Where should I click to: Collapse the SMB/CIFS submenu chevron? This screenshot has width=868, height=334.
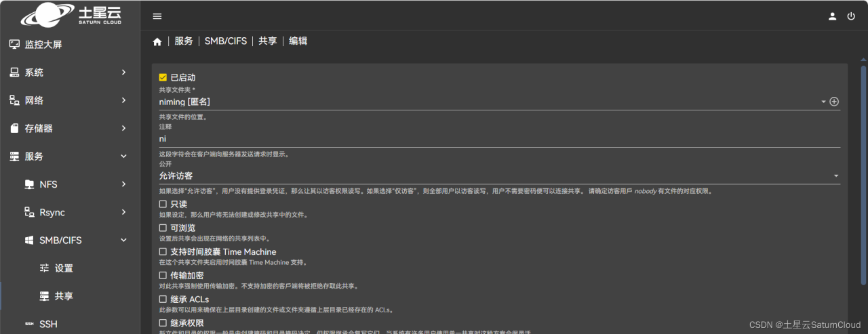point(123,240)
